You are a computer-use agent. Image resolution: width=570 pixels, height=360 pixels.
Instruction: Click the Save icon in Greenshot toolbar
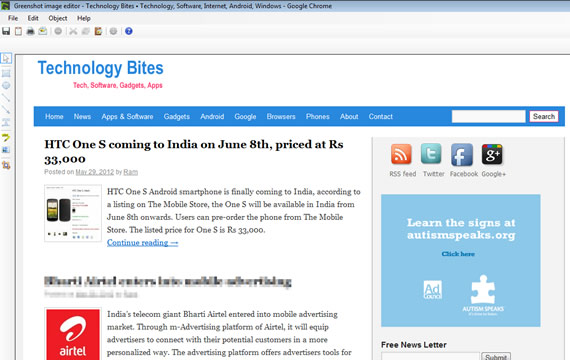tap(6, 31)
